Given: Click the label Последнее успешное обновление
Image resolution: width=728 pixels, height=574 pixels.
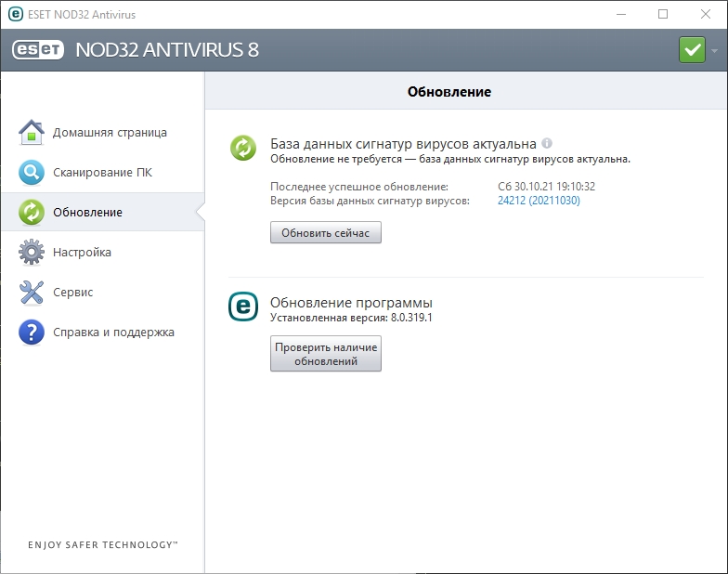Looking at the screenshot, I should click(x=359, y=187).
